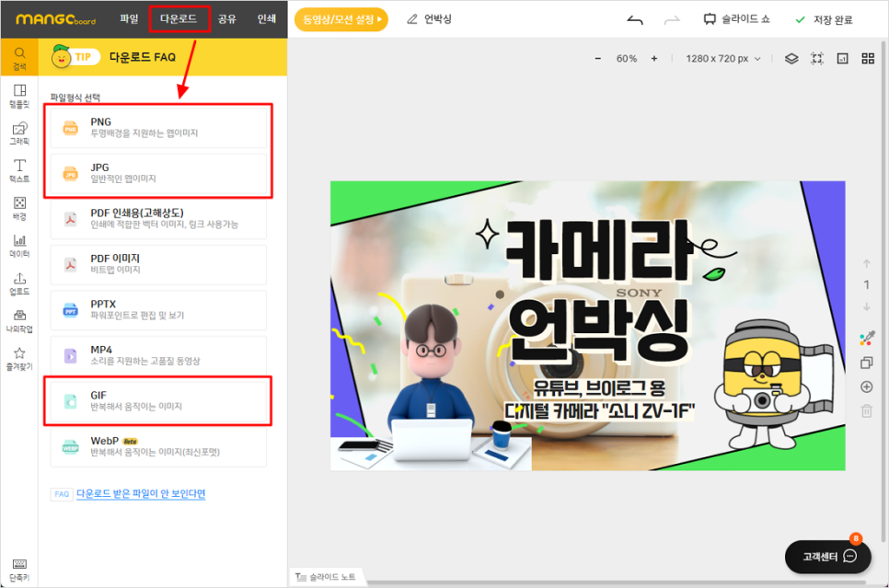Duplicate the slide with copy icon
The height and width of the screenshot is (588, 889).
point(866,363)
